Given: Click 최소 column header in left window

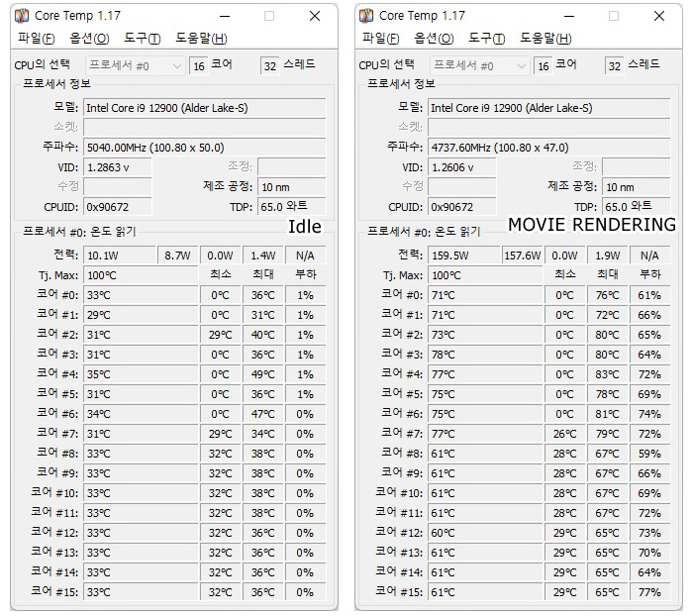Looking at the screenshot, I should (221, 274).
